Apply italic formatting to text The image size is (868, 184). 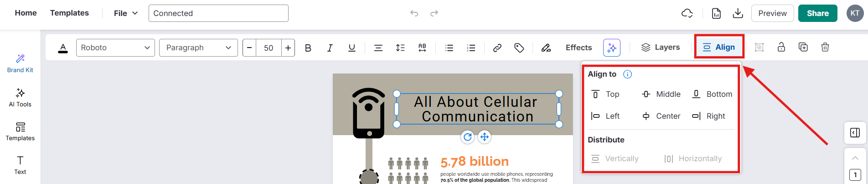330,48
